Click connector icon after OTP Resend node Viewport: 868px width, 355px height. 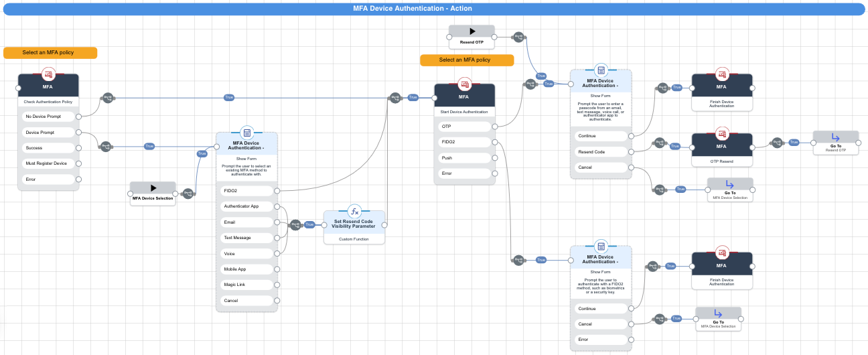pos(777,142)
